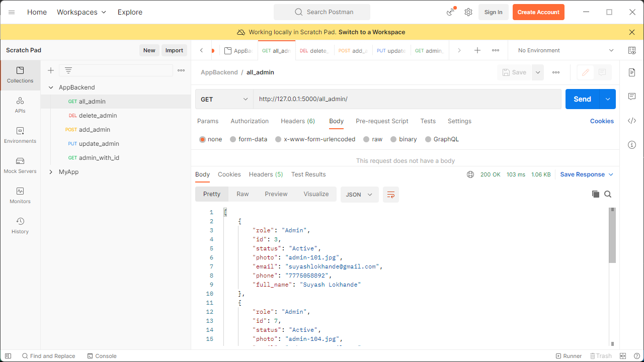Click the Search Postman box
Image resolution: width=644 pixels, height=362 pixels.
[322, 12]
